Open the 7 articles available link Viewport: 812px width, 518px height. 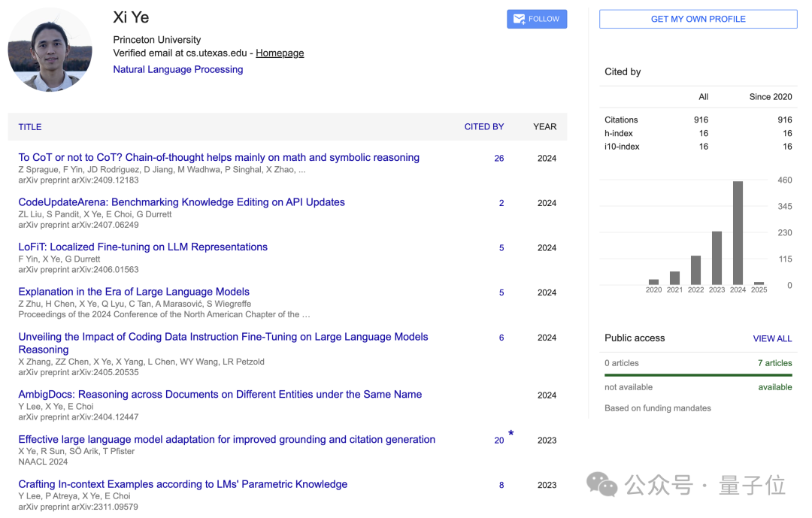[774, 363]
